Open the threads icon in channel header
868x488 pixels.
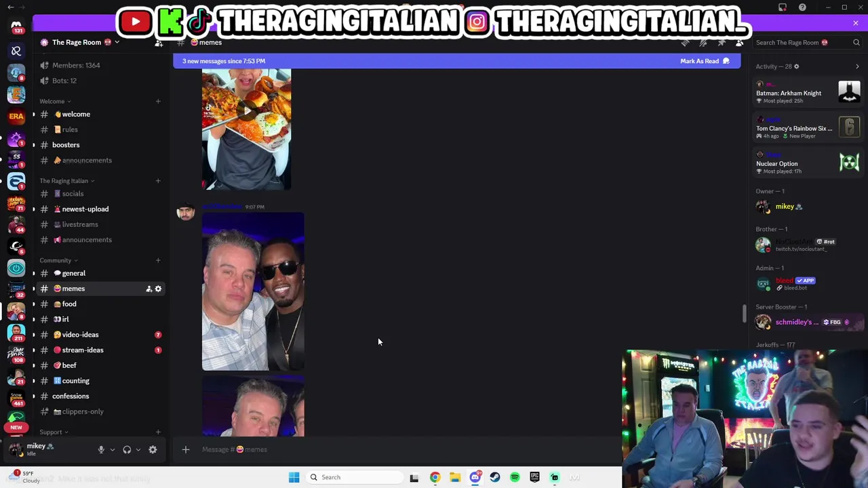(x=685, y=43)
